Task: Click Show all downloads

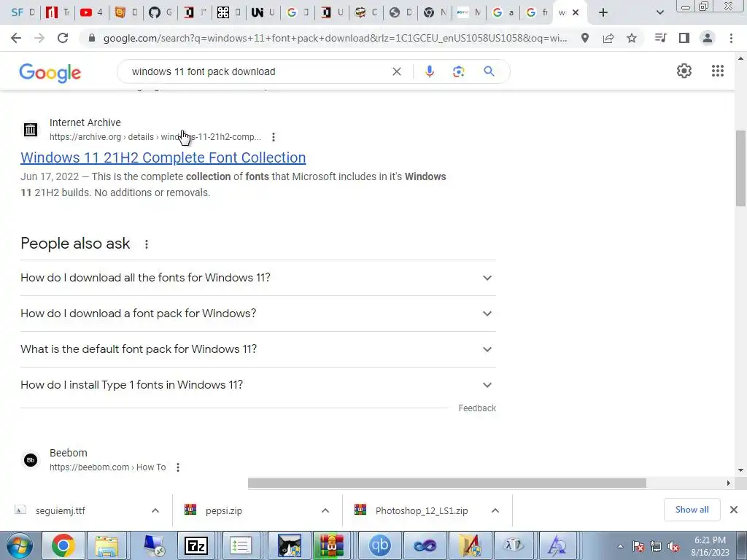Action: 692,510
